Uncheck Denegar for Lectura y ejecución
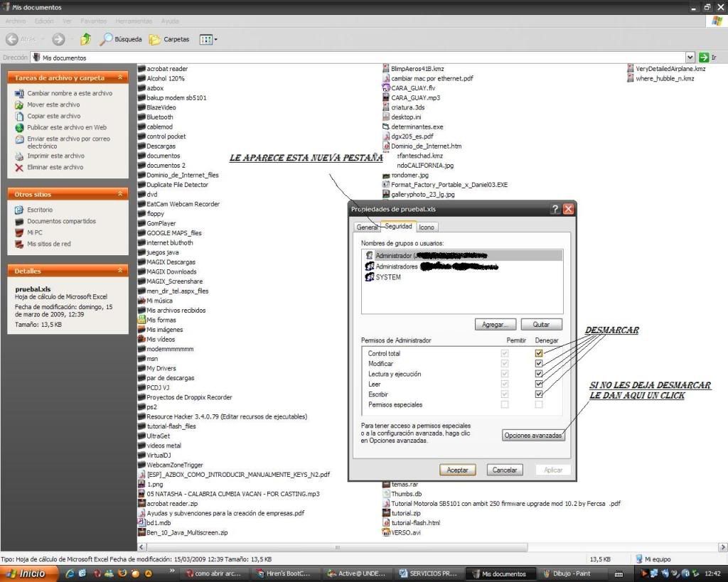Viewport: 728px width, 582px height. coord(539,374)
